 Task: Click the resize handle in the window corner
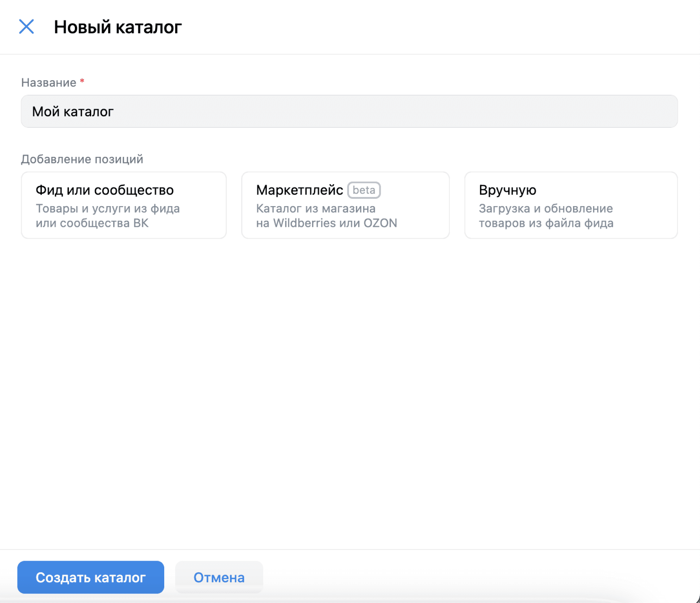[x=697, y=599]
